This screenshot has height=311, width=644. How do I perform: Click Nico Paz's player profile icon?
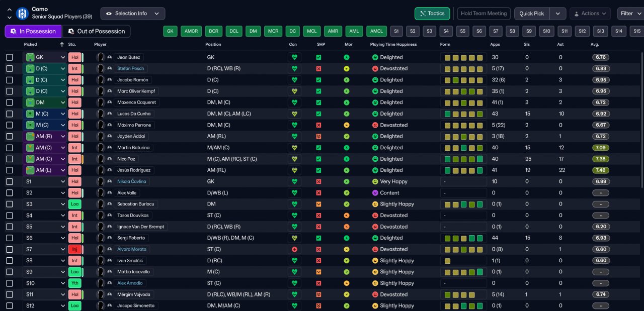[110, 159]
